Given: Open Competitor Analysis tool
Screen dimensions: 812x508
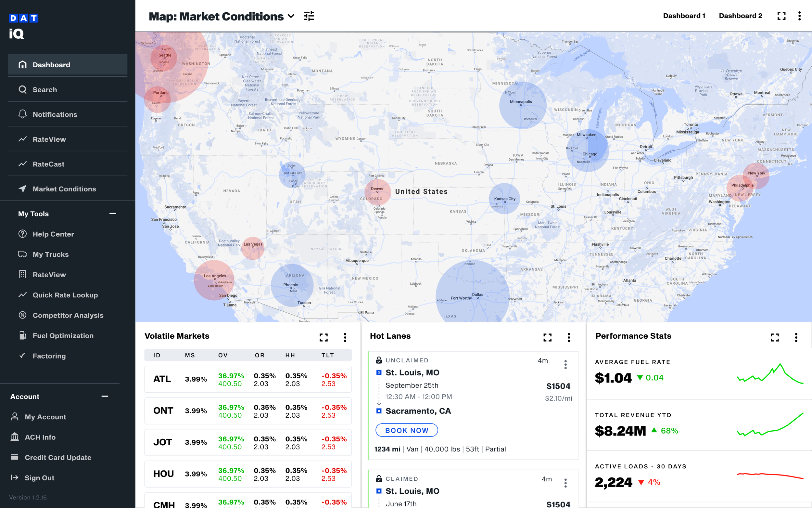Looking at the screenshot, I should click(x=68, y=315).
